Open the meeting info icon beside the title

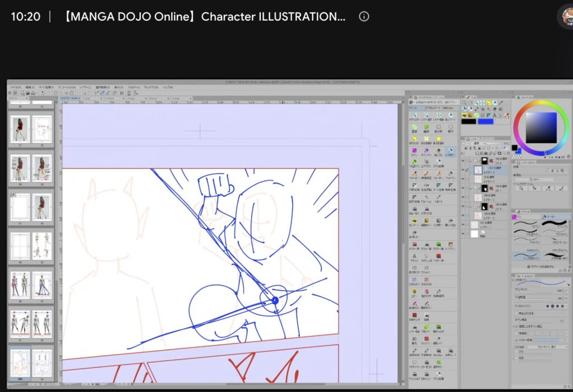(364, 16)
